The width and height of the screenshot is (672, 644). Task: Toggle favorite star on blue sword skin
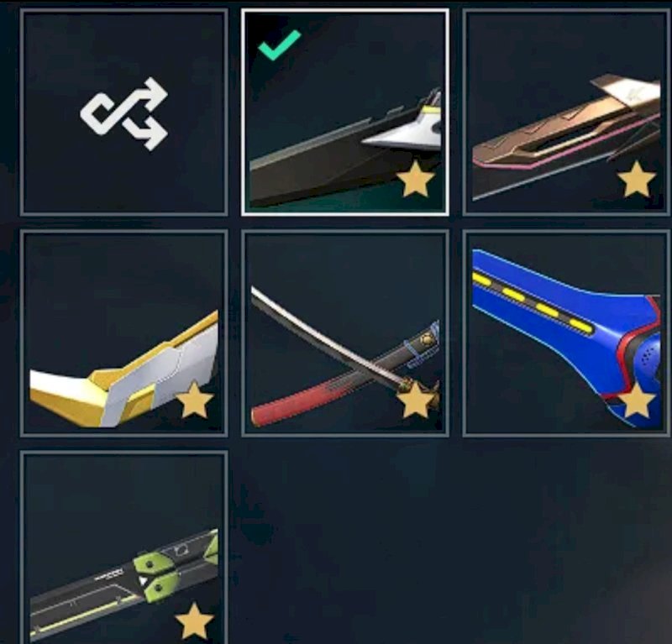coord(637,400)
